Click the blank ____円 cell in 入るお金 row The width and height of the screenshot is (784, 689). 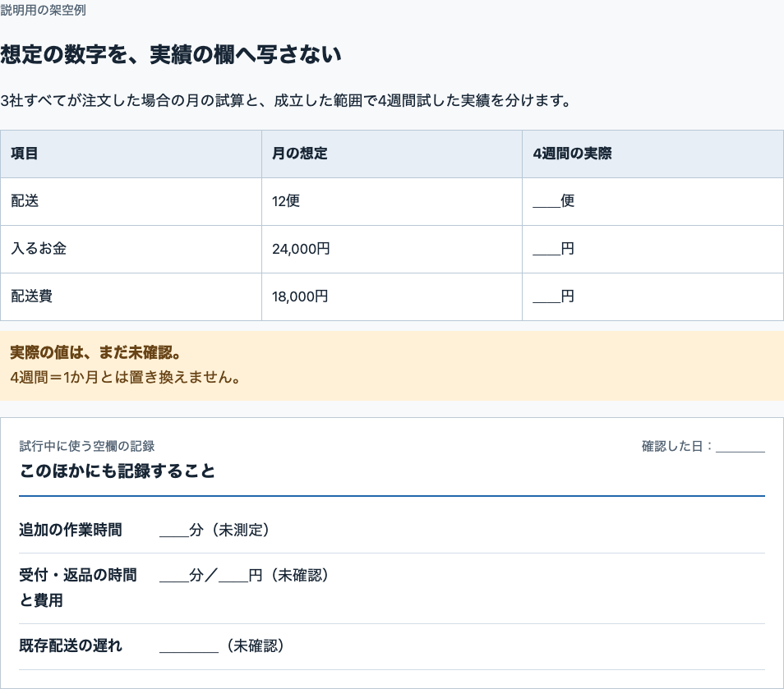pyautogui.click(x=653, y=249)
